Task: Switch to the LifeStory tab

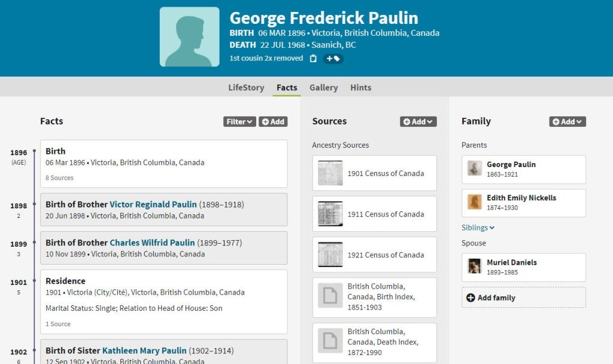Action: coord(246,87)
